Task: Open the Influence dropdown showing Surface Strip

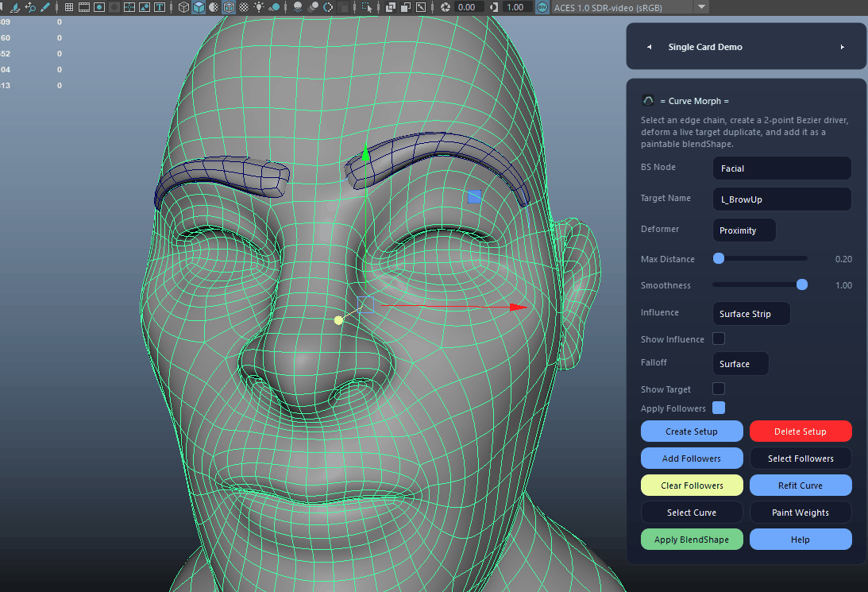Action: tap(751, 313)
